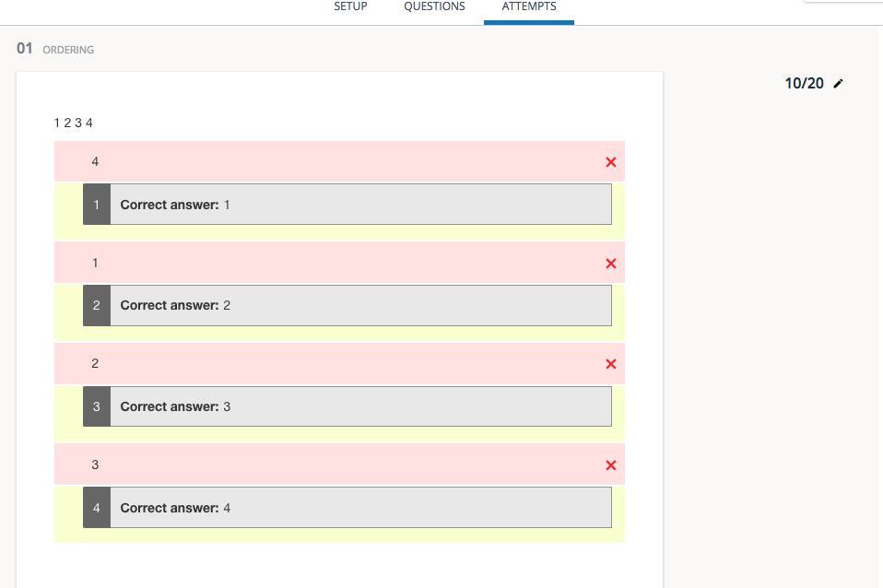Select the ATTEMPTS tab
The height and width of the screenshot is (588, 883).
(x=528, y=6)
